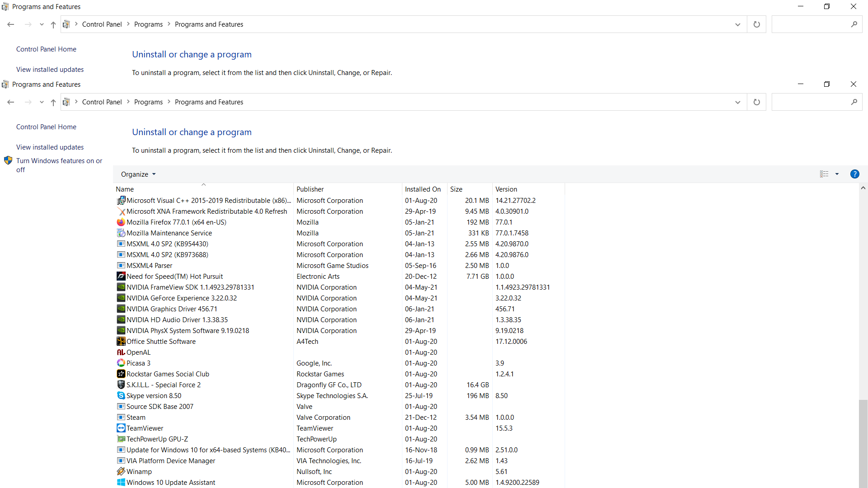Viewport: 868px width, 488px height.
Task: Click the Programs breadcrumb in lower address bar
Action: [148, 102]
